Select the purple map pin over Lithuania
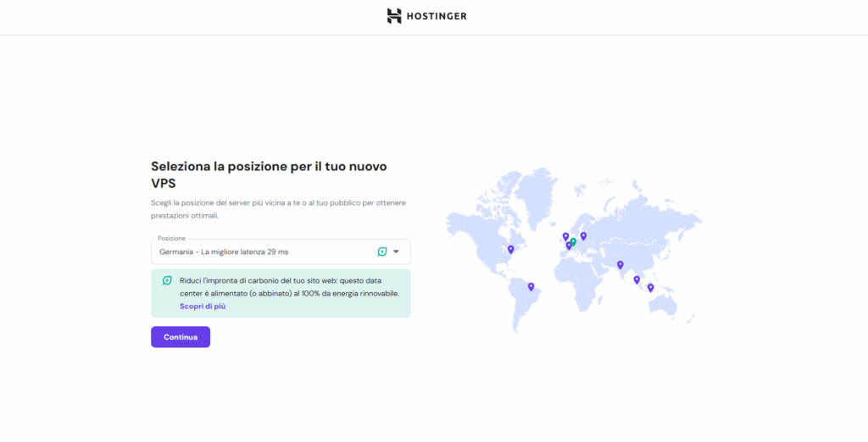 [x=583, y=236]
